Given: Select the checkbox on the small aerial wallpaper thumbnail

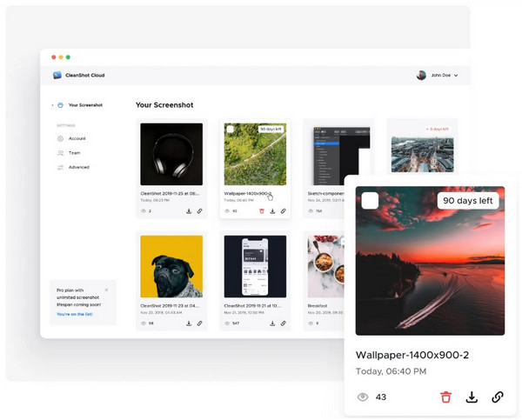Looking at the screenshot, I should [x=230, y=130].
